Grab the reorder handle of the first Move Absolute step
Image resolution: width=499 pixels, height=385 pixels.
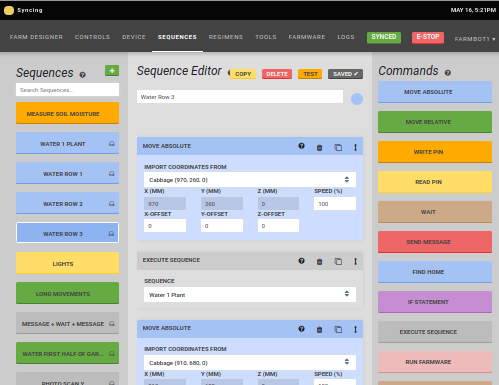coord(355,147)
